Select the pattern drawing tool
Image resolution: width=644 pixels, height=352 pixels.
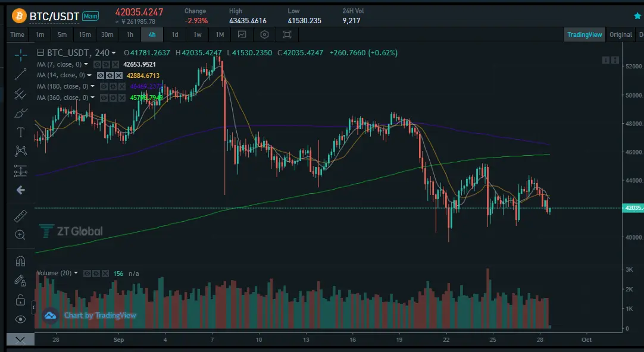21,151
